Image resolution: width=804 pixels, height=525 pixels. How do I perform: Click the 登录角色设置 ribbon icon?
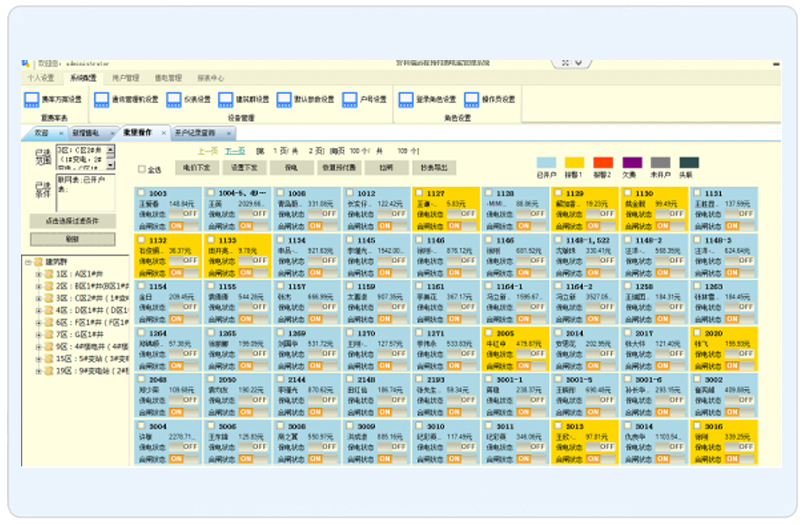tap(407, 100)
